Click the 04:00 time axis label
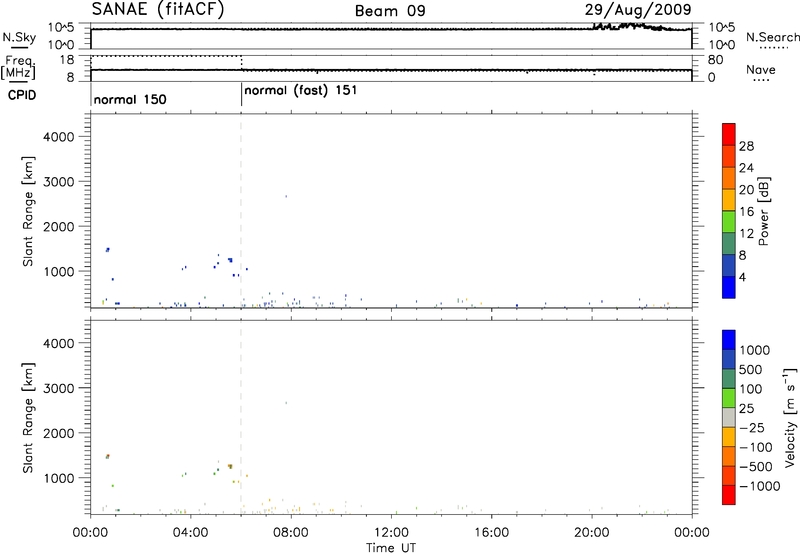Viewport: 800px width, 554px height. 191,533
